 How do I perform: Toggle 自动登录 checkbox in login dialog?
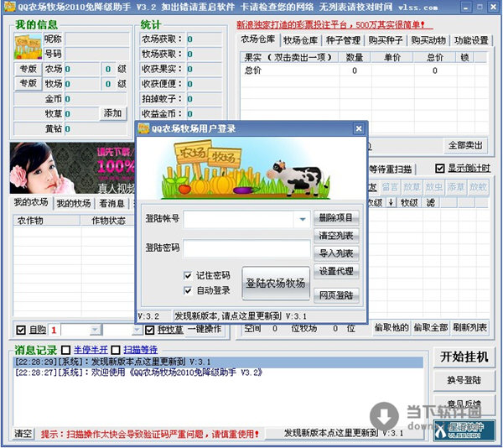188,290
